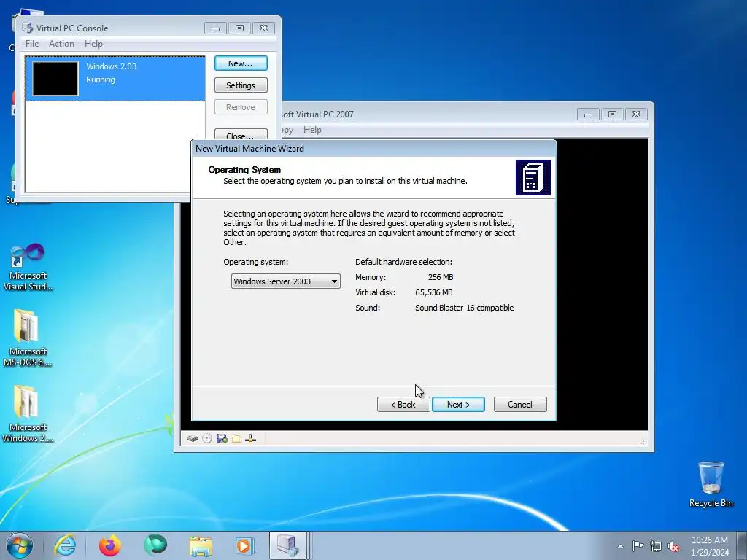Click the Virtual disk value 65,536 MB
The width and height of the screenshot is (747, 560).
(x=433, y=292)
